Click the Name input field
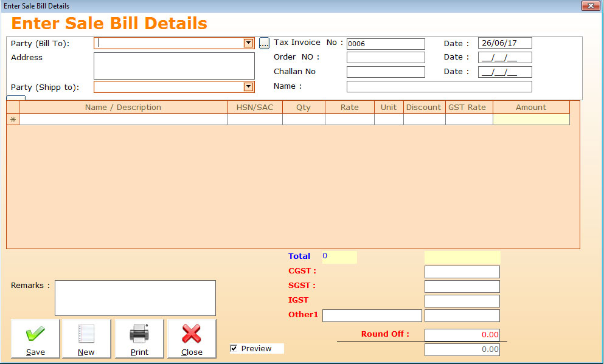This screenshot has width=604, height=364. tap(439, 86)
